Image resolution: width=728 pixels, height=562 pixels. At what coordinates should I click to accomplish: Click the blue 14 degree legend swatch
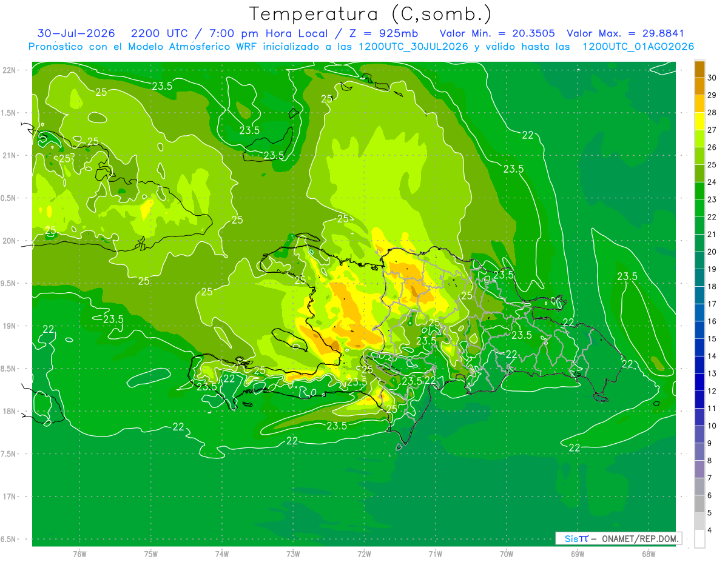(699, 348)
